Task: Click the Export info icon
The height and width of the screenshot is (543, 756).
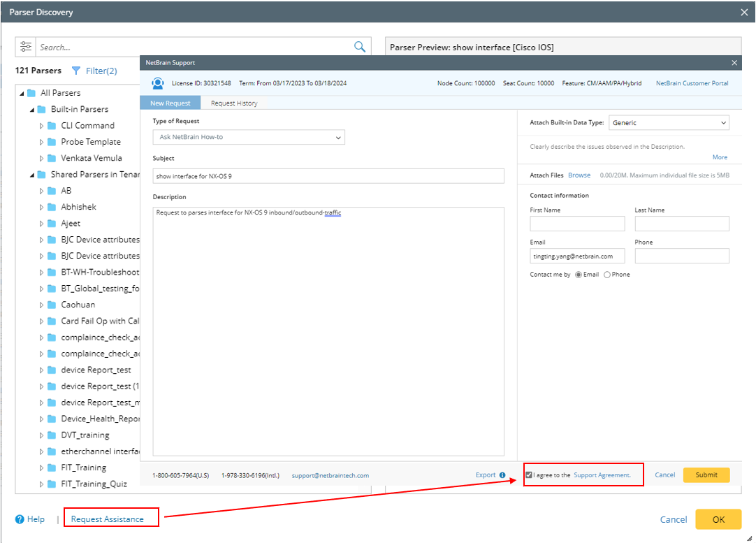Action: pos(502,475)
